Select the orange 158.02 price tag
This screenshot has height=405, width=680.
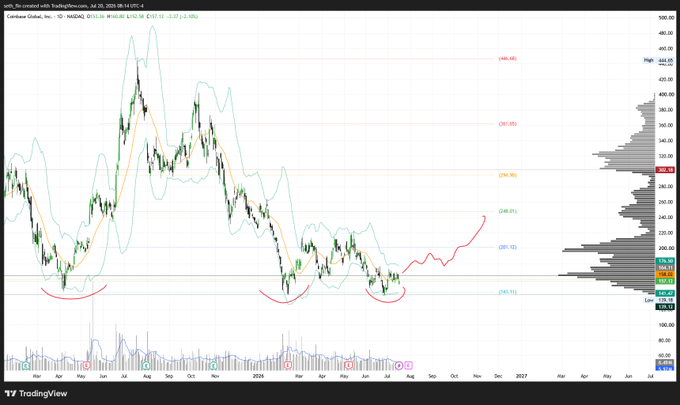click(665, 274)
